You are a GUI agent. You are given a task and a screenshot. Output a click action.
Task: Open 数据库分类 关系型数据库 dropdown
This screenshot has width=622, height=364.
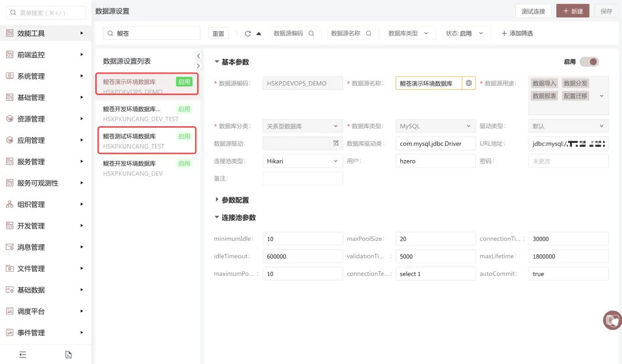[303, 126]
